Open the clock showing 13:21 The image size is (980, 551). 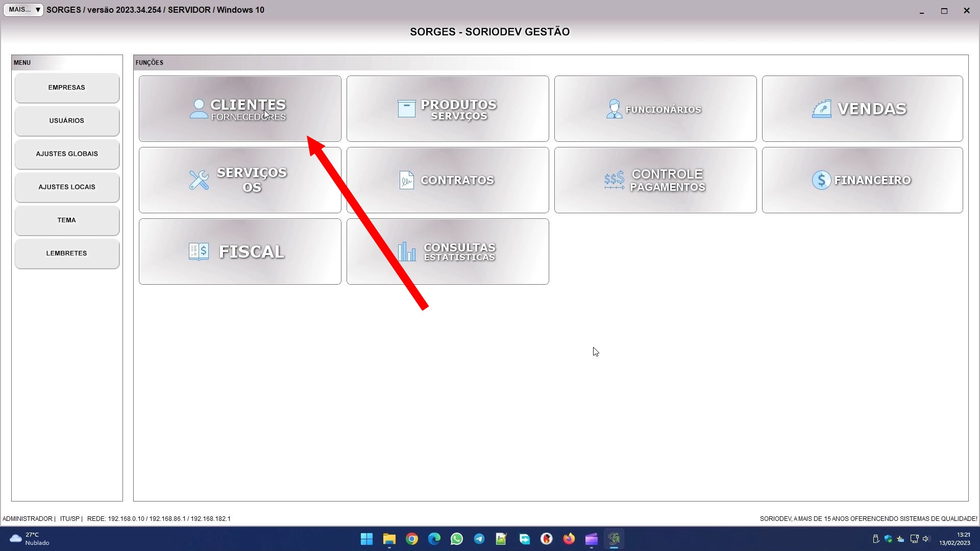[x=954, y=539]
